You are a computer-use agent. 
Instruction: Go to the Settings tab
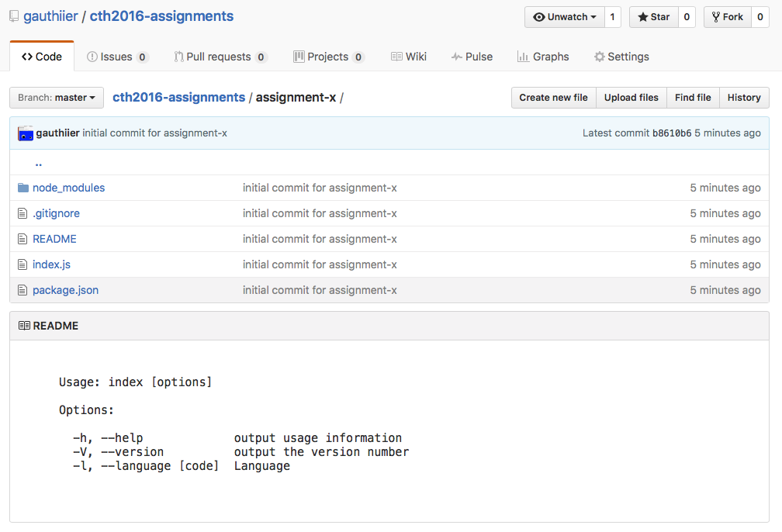[621, 57]
